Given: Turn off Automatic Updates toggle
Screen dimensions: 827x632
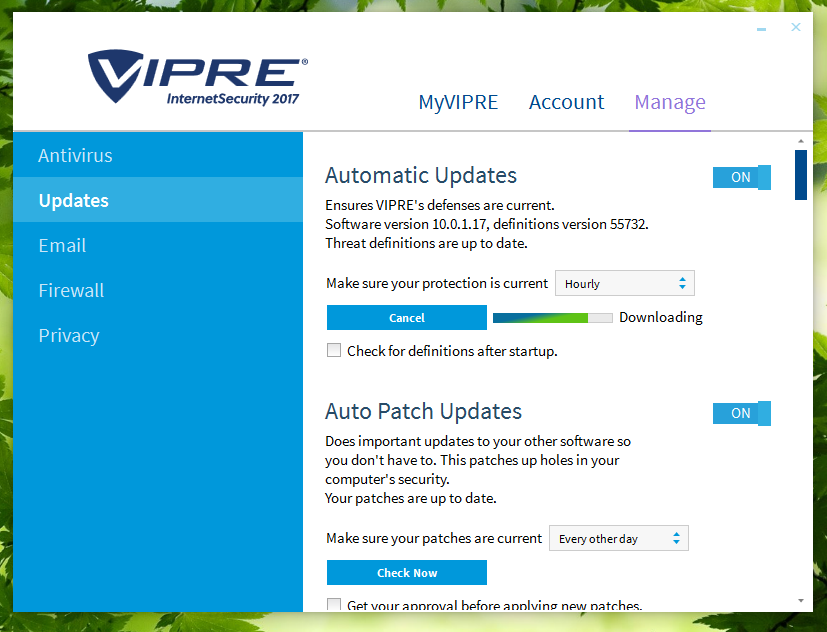Looking at the screenshot, I should click(741, 177).
